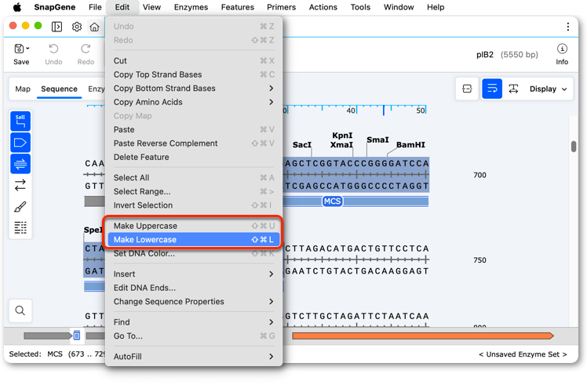Click the Redo toolbar icon
This screenshot has width=587, height=392.
click(86, 54)
